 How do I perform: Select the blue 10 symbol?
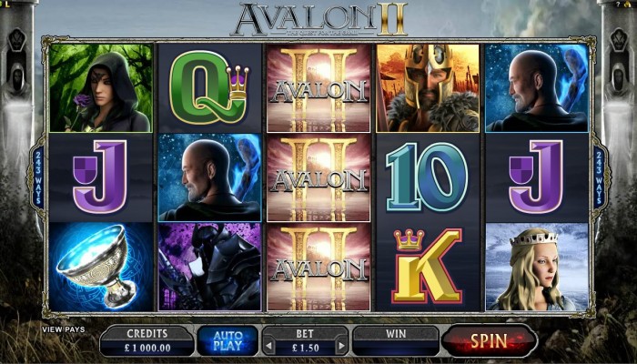pos(428,177)
